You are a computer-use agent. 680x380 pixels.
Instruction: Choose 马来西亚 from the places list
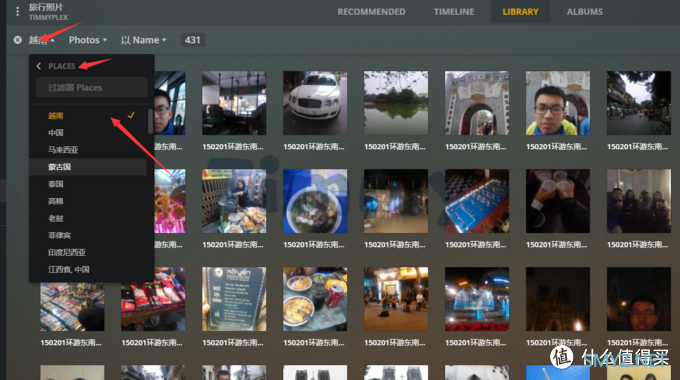(x=88, y=150)
